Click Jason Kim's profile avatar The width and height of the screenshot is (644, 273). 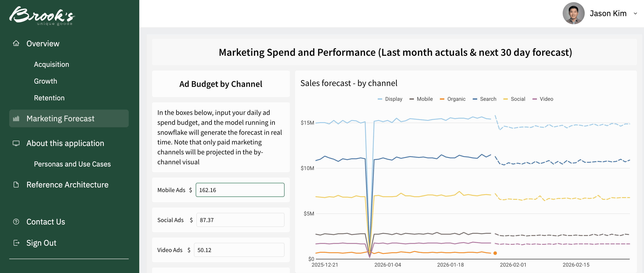tap(573, 13)
